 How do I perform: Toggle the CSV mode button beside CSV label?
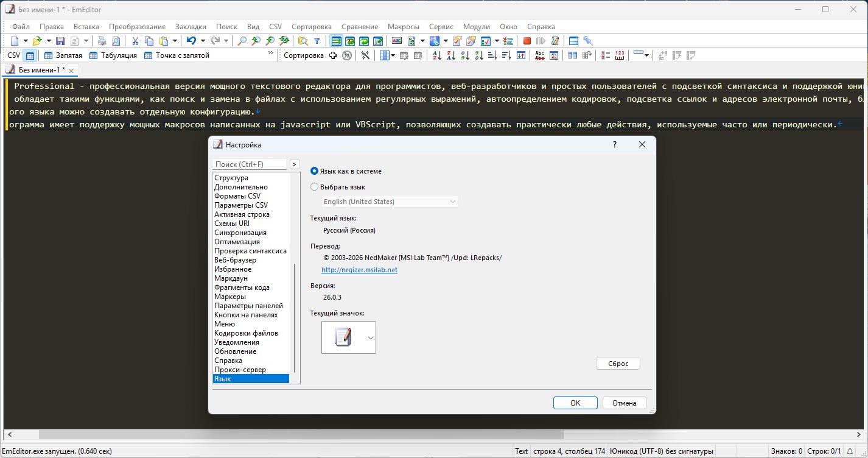(x=30, y=55)
